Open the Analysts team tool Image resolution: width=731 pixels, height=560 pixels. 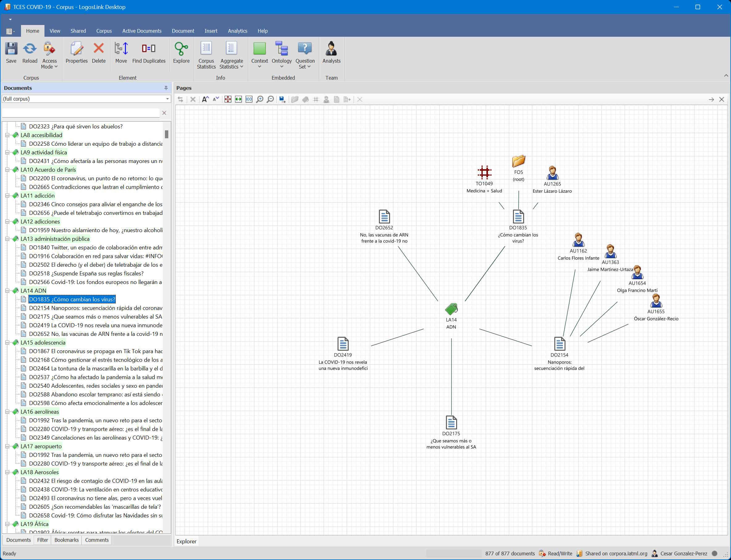pyautogui.click(x=331, y=53)
